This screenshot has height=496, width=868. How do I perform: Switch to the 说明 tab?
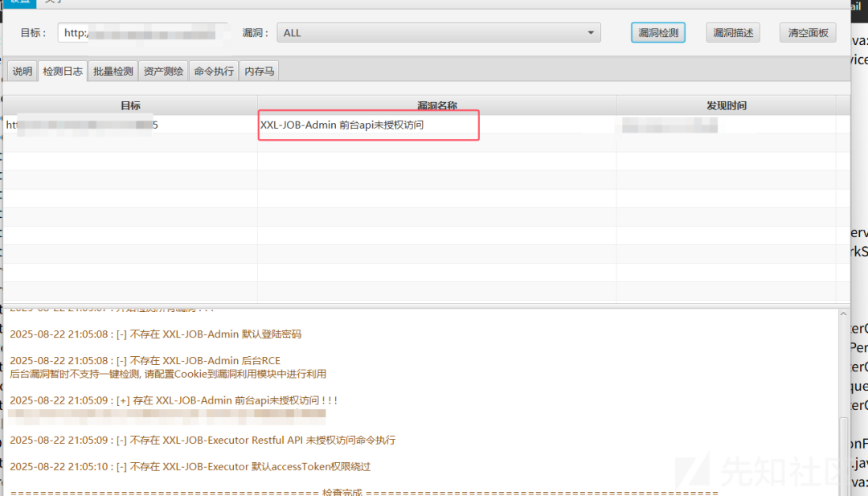[x=21, y=71]
